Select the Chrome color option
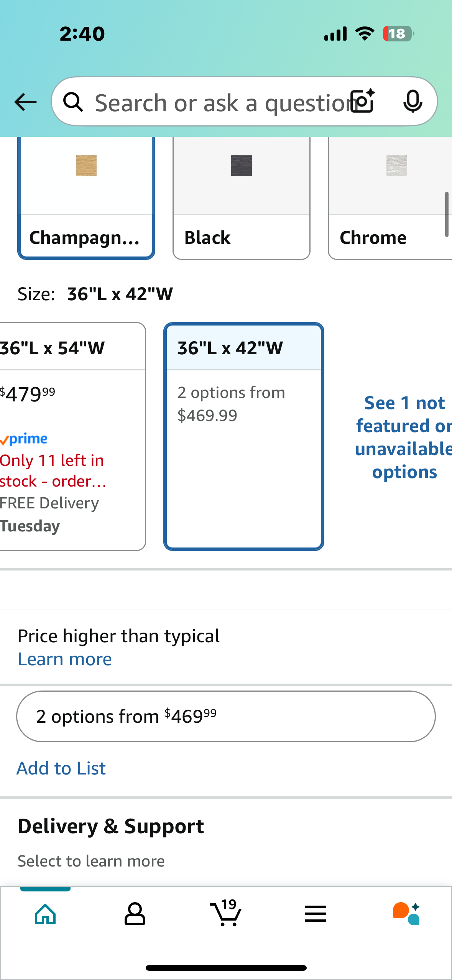Screen dimensions: 452x980 (390, 198)
